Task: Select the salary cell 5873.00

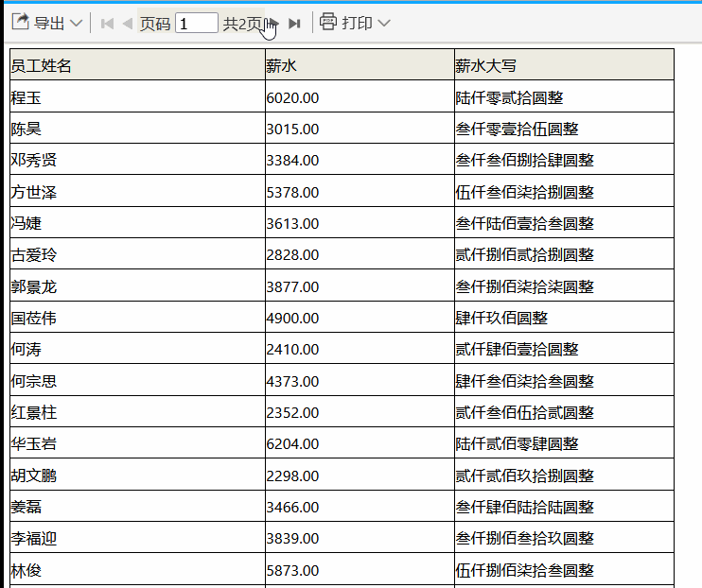Action: (x=360, y=569)
